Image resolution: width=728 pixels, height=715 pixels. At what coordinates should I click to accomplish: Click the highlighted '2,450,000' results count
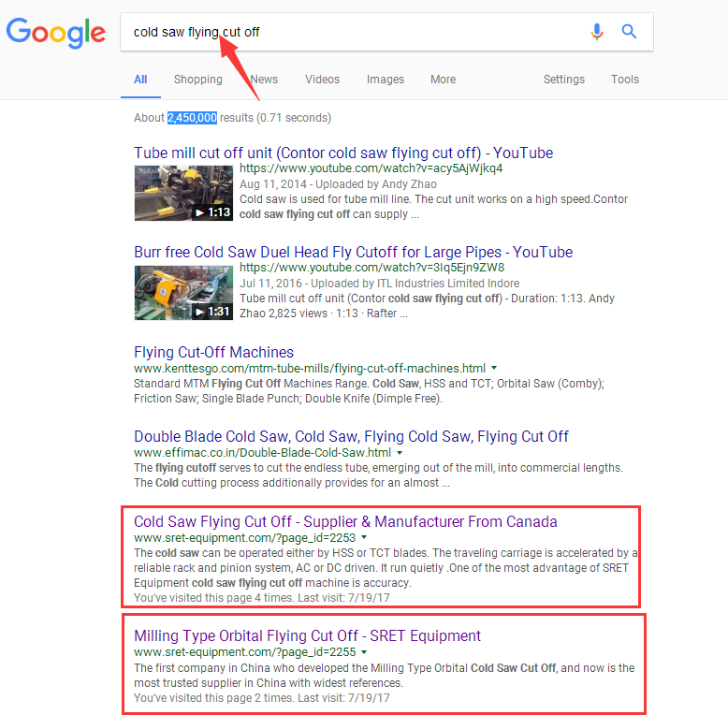point(192,118)
